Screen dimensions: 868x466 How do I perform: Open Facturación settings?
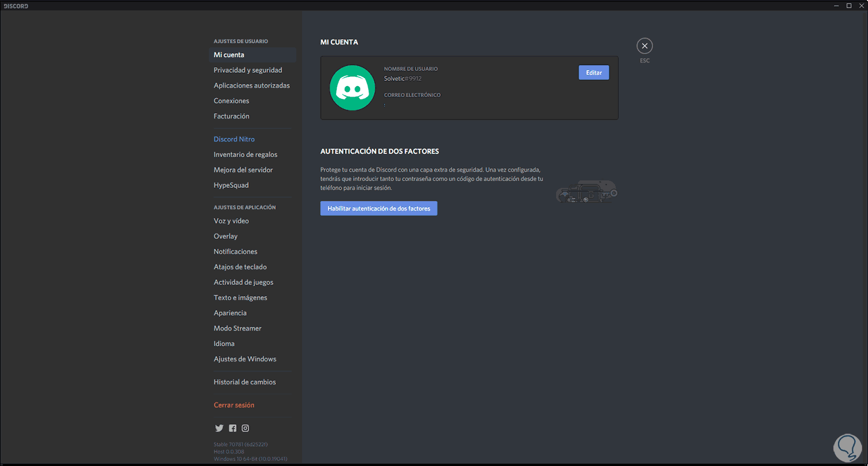[x=252, y=116]
